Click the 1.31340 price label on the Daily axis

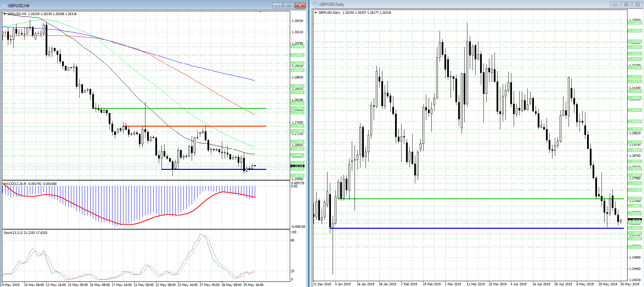pos(635,88)
